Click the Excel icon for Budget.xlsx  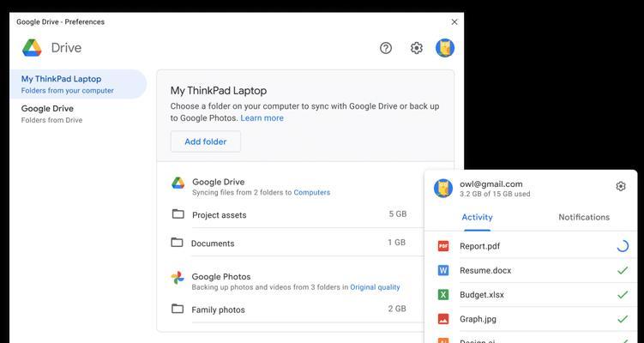[x=443, y=294]
